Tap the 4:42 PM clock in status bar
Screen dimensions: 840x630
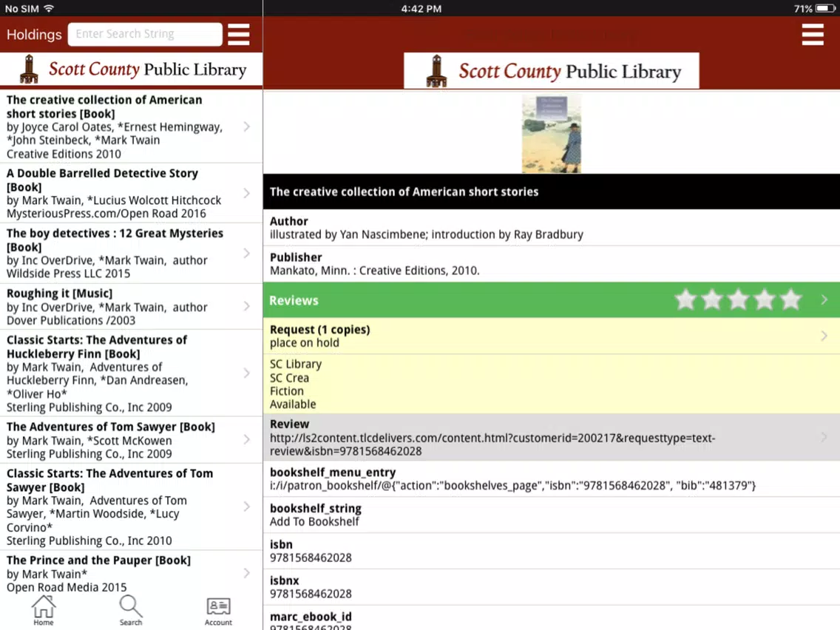tap(421, 9)
